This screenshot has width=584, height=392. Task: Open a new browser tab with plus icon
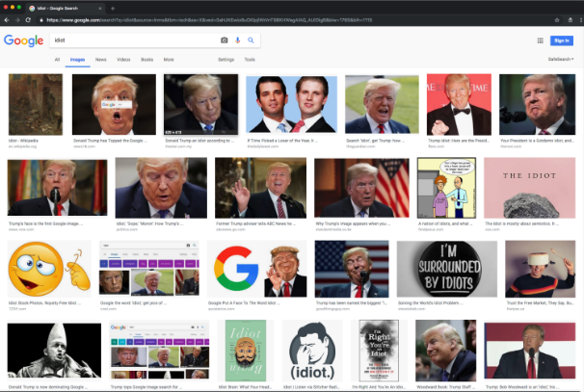[x=113, y=8]
